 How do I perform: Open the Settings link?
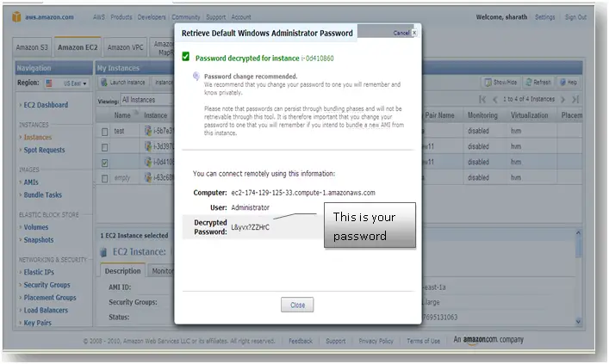544,17
